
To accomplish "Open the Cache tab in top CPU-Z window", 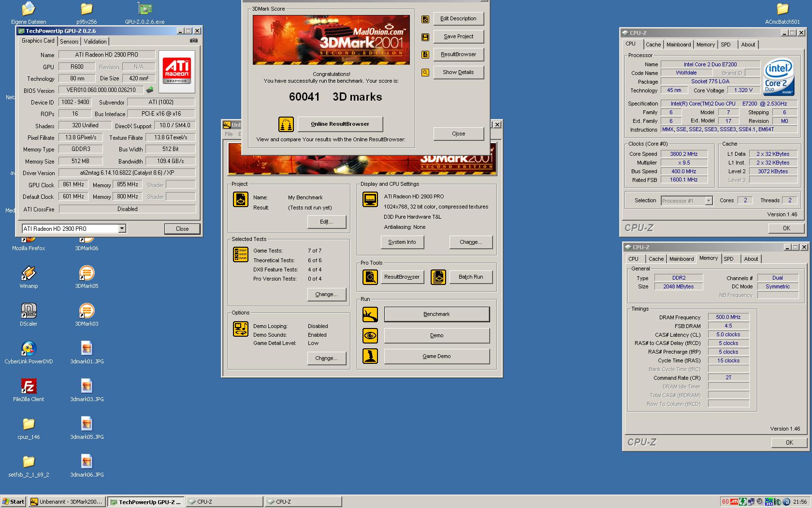I will pos(653,45).
